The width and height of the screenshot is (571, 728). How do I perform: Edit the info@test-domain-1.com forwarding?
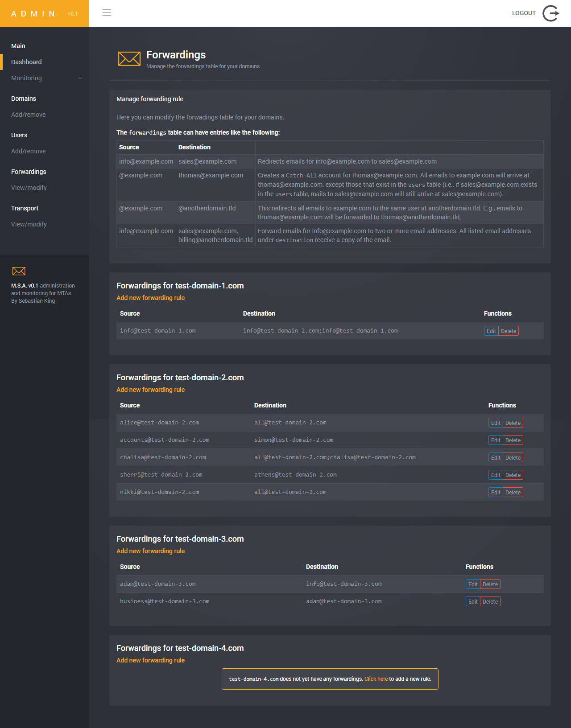point(491,331)
